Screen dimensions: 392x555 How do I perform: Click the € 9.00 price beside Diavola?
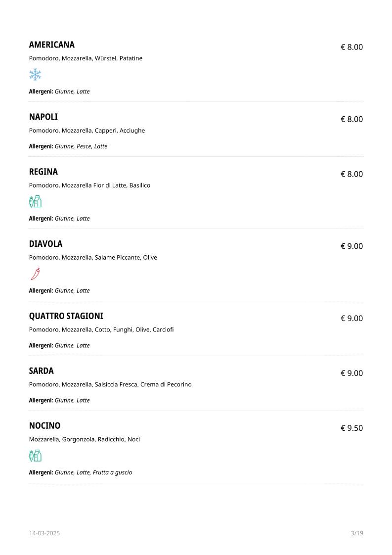coord(351,246)
